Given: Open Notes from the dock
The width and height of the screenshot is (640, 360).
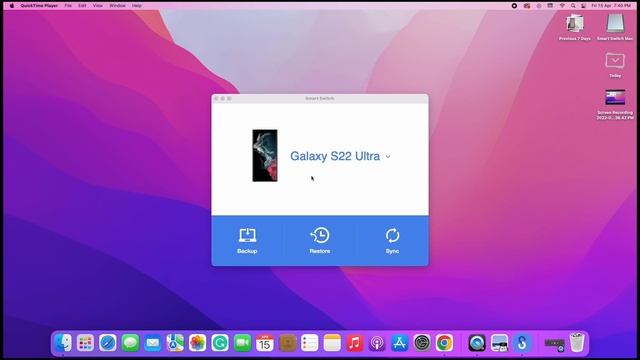Looking at the screenshot, I should click(x=332, y=343).
